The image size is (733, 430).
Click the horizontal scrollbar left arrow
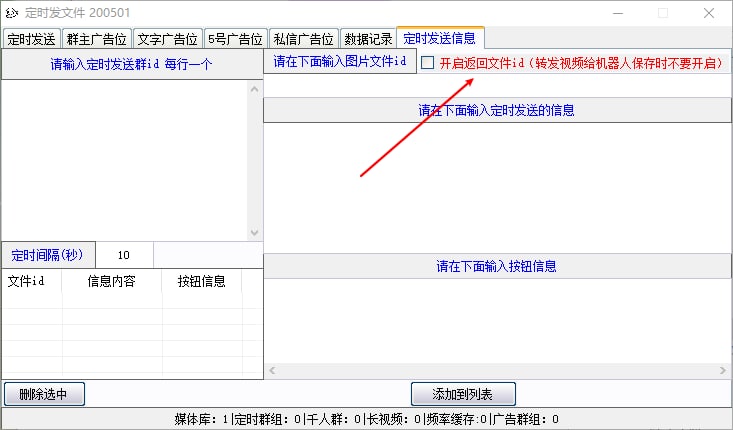coord(272,371)
